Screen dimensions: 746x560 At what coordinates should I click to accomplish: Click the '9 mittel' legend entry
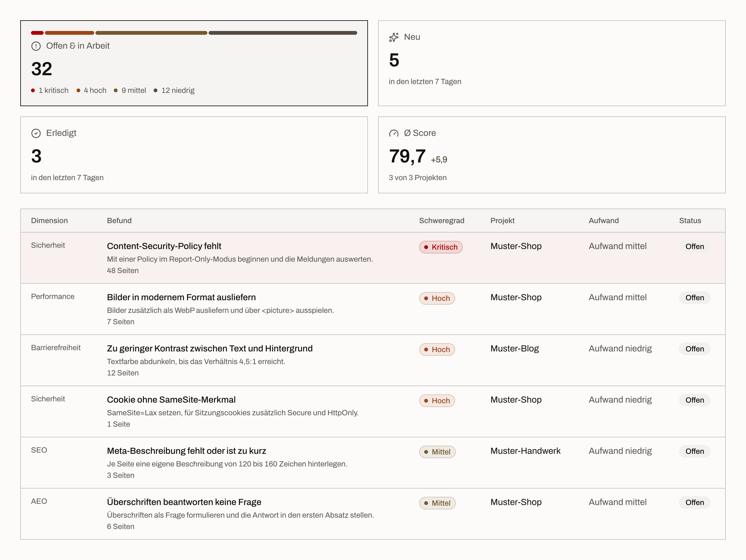tap(130, 90)
